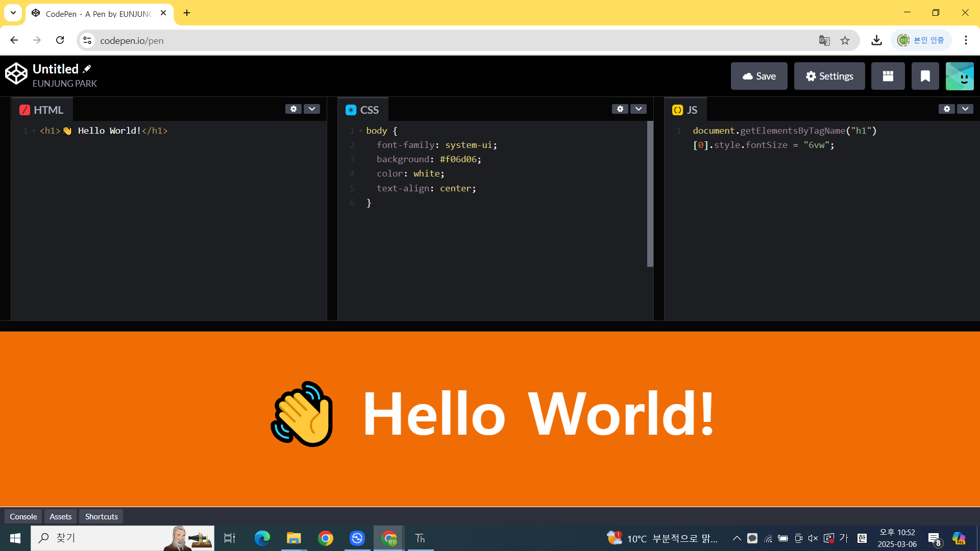Reload the current page
980x551 pixels.
click(x=60, y=40)
